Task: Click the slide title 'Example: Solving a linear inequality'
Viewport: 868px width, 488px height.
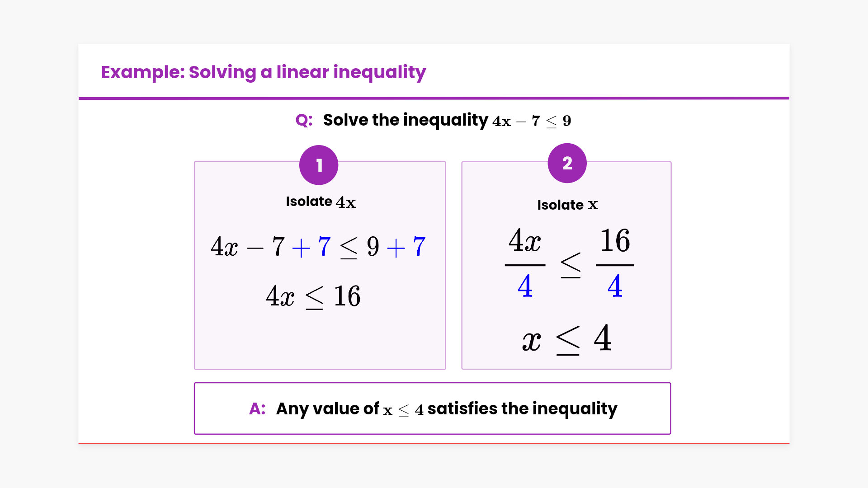Action: [x=263, y=72]
